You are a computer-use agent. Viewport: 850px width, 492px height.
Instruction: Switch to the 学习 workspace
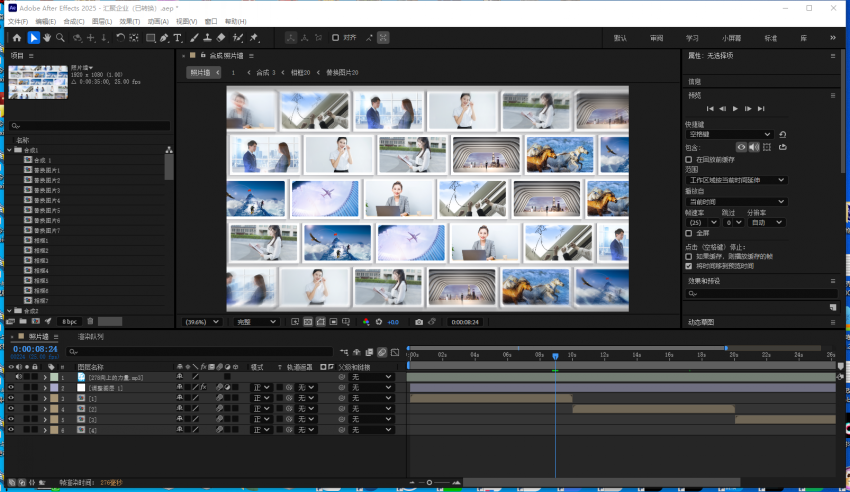tap(692, 38)
